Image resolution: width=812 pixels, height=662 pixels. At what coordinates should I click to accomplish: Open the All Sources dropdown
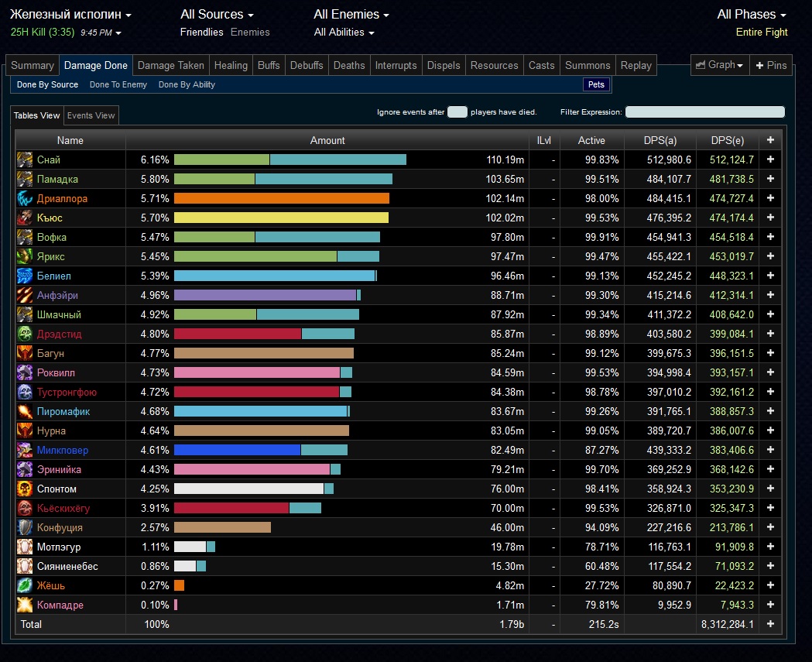point(217,15)
